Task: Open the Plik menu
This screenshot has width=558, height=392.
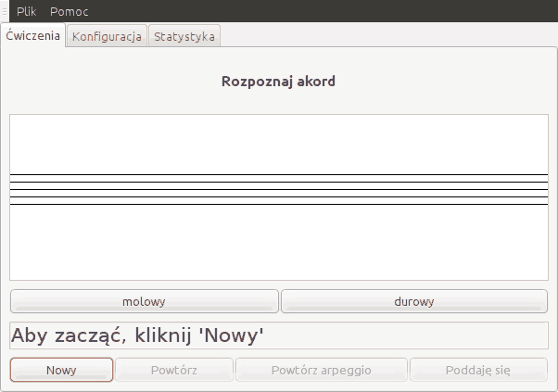Action: (x=26, y=11)
